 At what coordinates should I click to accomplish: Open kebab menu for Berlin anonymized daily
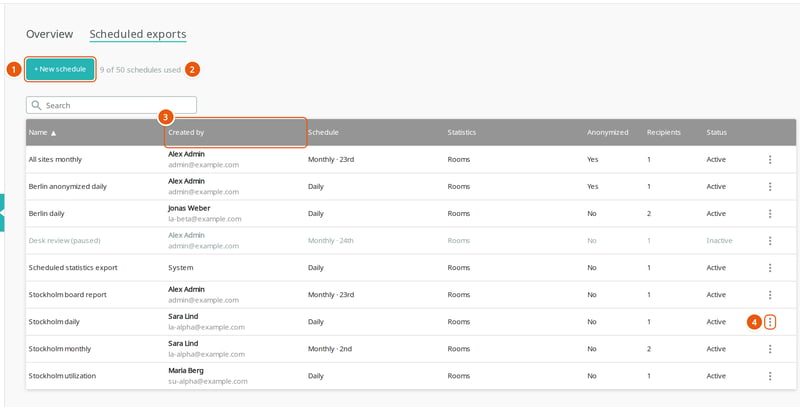[x=770, y=187]
